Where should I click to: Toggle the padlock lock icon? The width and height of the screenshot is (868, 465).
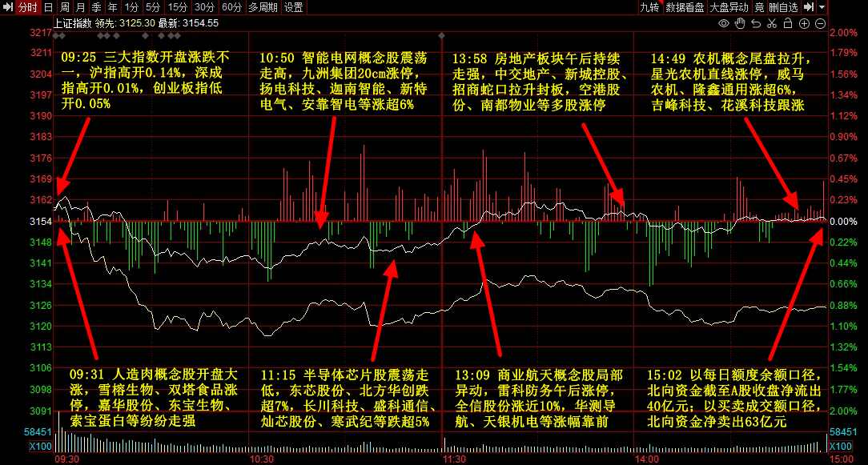[x=790, y=24]
